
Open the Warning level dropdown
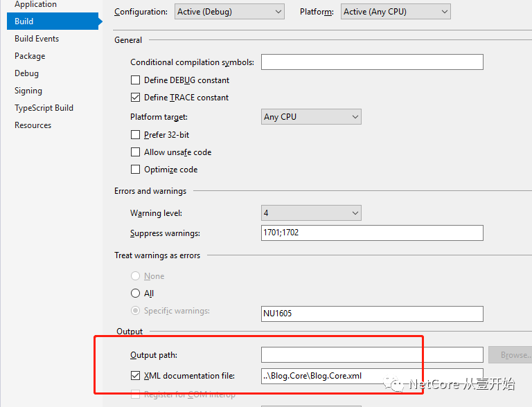pos(311,213)
